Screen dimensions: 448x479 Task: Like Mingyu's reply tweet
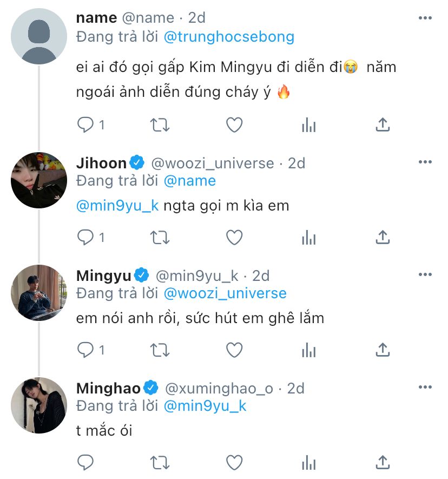[x=234, y=350]
